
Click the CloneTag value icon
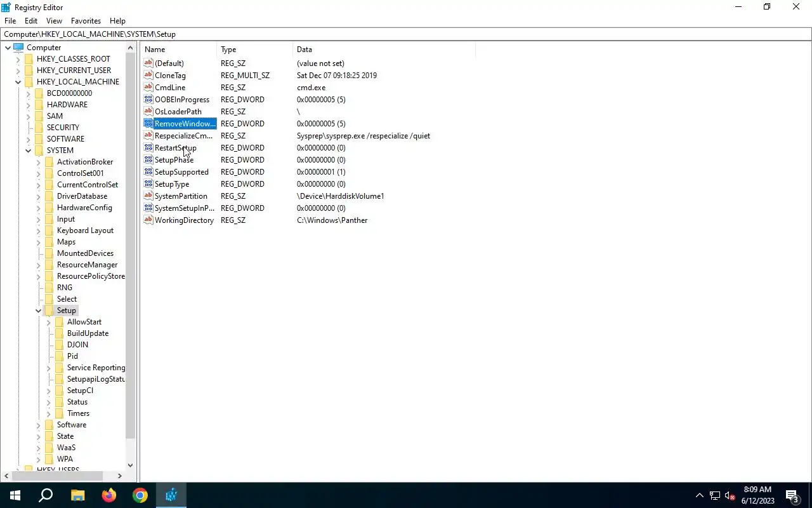tap(148, 75)
